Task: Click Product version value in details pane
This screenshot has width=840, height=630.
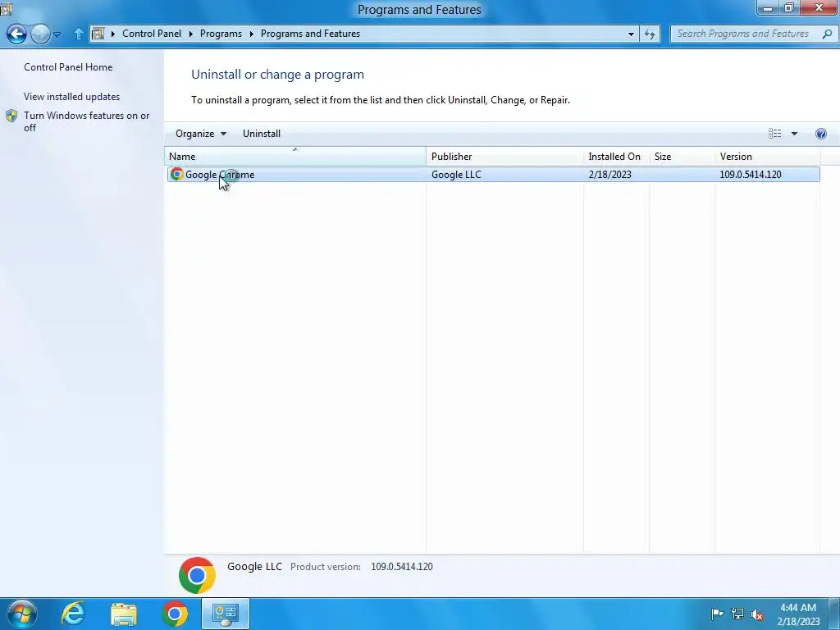Action: pyautogui.click(x=402, y=567)
